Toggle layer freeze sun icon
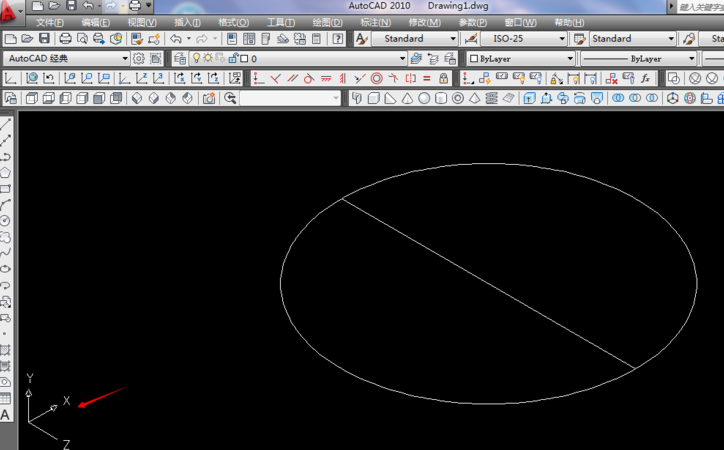This screenshot has width=724, height=450. [x=208, y=59]
